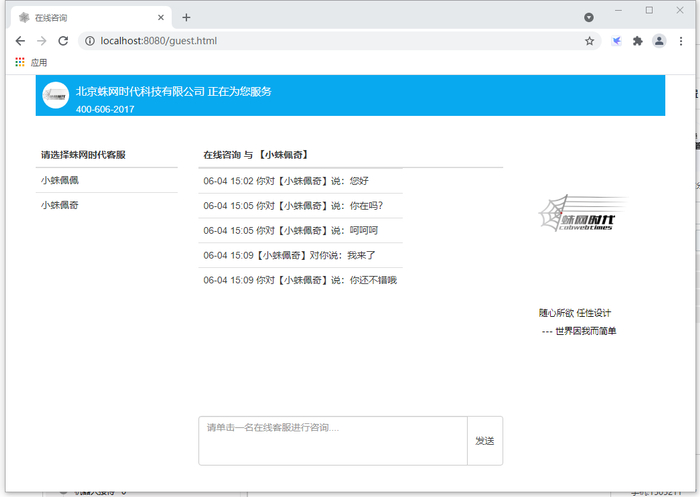Open the Chrome profile avatar
This screenshot has height=497, width=700.
coord(659,41)
